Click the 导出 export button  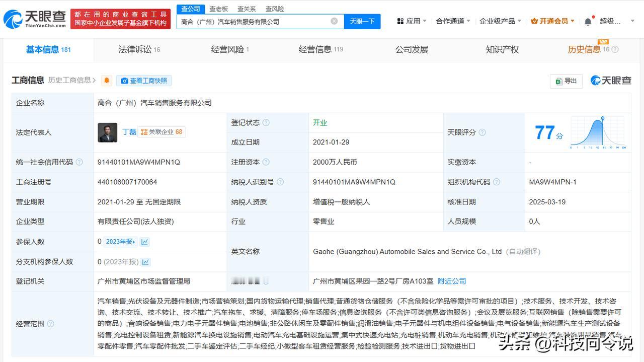566,81
